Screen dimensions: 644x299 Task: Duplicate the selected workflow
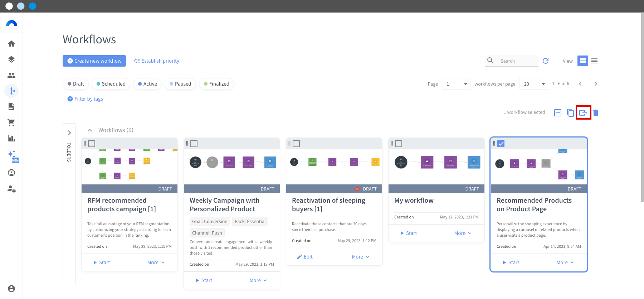click(571, 113)
